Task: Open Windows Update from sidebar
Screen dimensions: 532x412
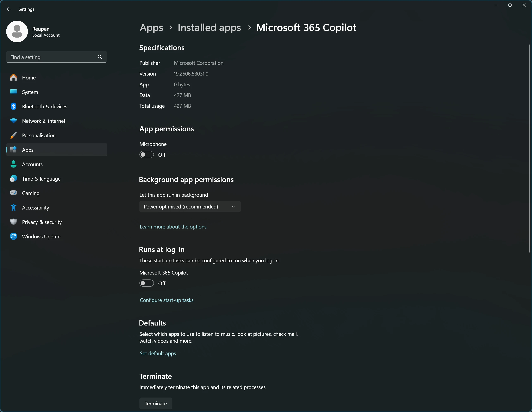Action: (41, 236)
